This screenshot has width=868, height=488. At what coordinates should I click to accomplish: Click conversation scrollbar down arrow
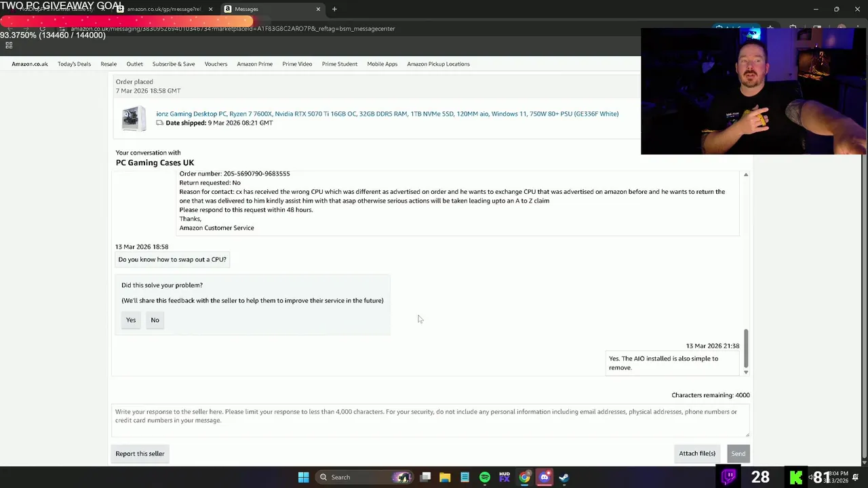coord(745,372)
